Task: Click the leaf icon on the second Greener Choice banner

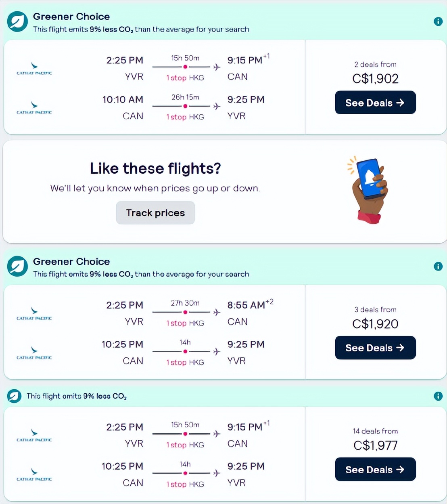Action: [x=17, y=267]
